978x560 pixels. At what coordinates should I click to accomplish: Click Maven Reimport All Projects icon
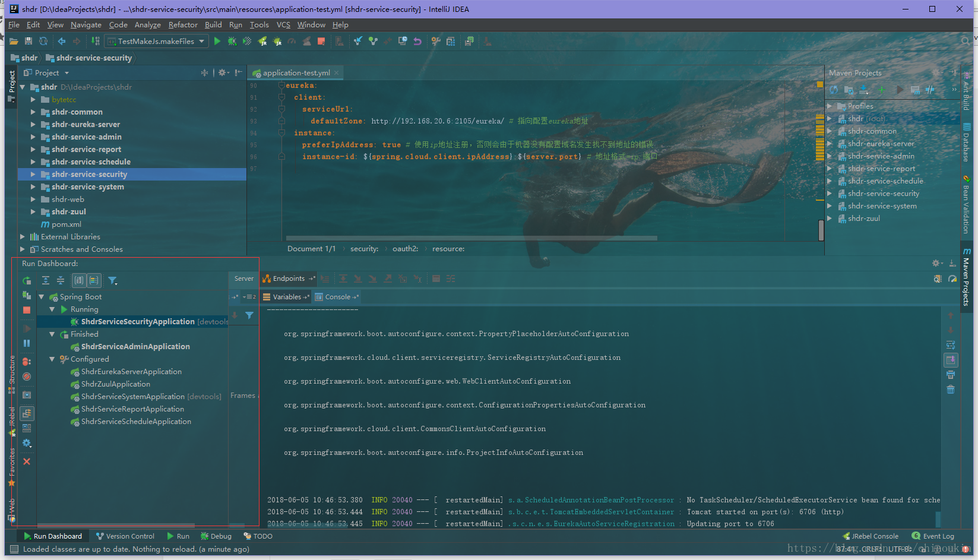pos(834,90)
